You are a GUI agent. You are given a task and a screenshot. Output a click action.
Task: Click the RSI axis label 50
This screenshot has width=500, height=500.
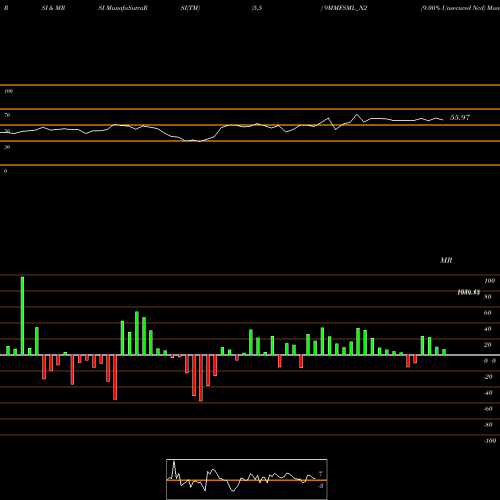(7, 131)
